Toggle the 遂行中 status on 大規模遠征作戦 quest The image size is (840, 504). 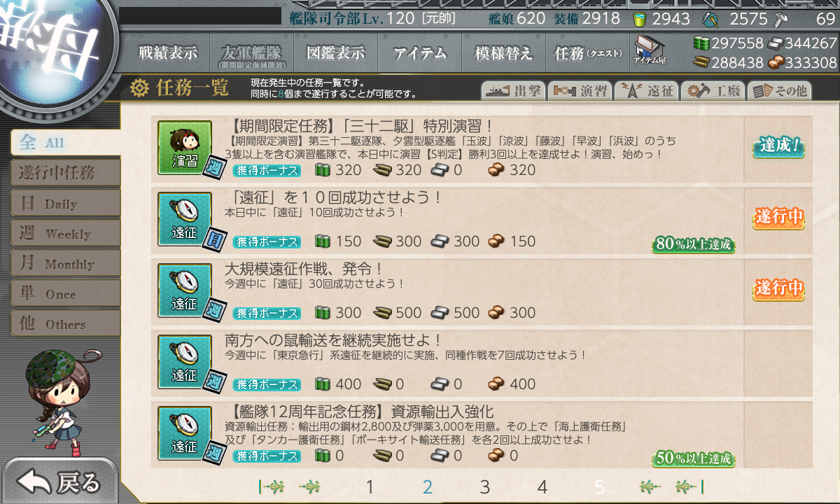click(x=778, y=289)
